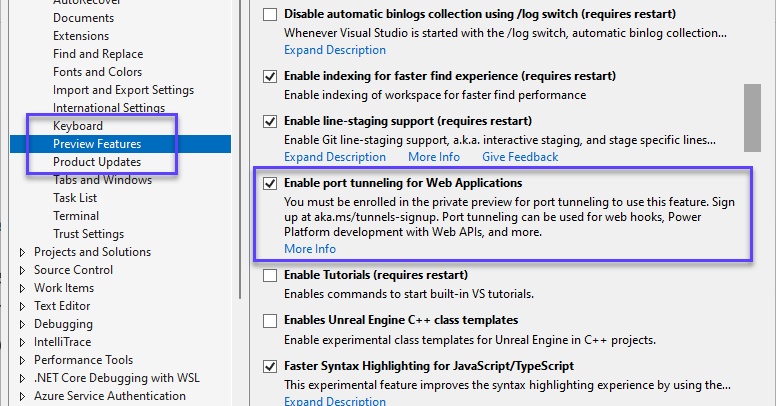
Task: Click the preview features list scrollbar thumb
Action: pyautogui.click(x=752, y=118)
